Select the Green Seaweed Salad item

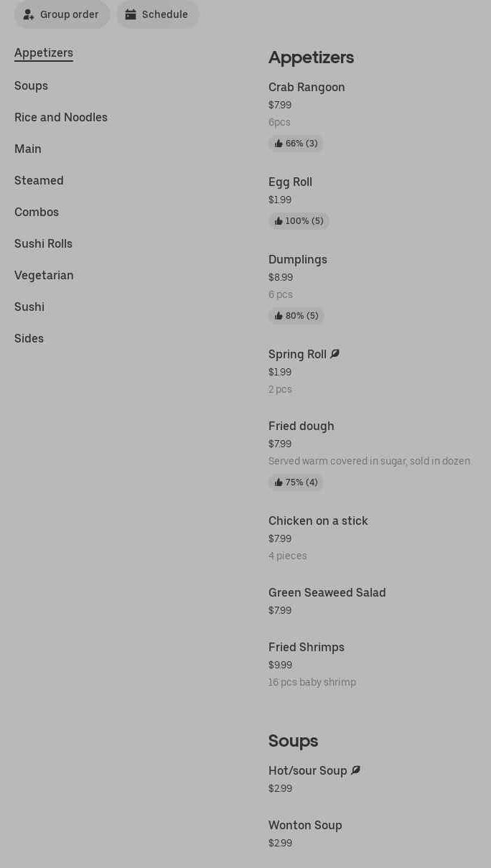click(327, 592)
